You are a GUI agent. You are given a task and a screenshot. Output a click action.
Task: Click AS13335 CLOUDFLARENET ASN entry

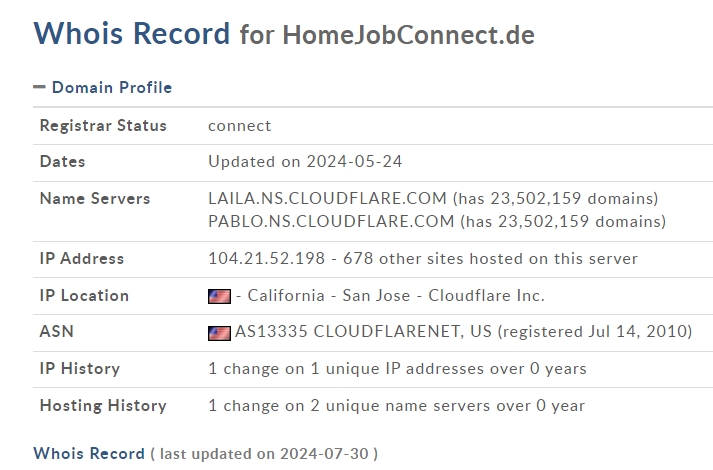click(x=363, y=331)
